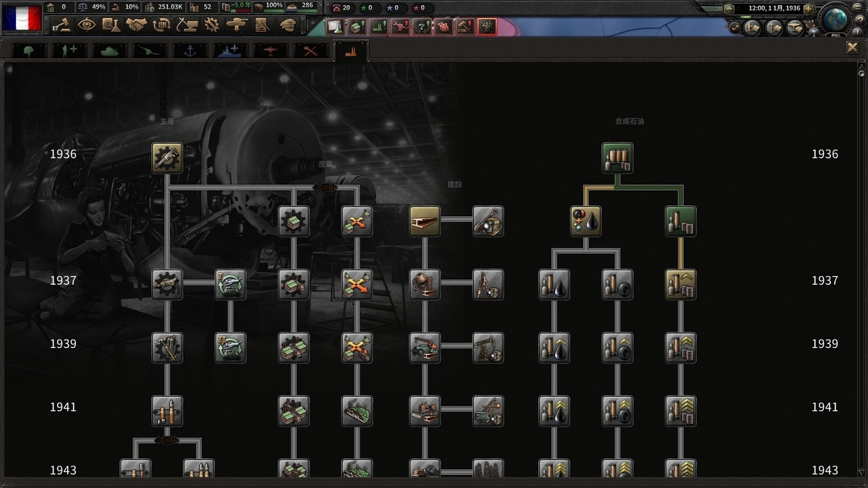Toggle the green research alert icon
The width and height of the screenshot is (868, 488).
click(335, 27)
